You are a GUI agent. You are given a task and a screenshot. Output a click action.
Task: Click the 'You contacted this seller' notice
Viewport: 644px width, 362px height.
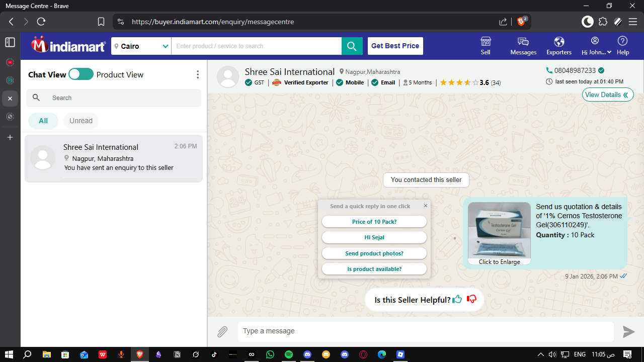(426, 180)
